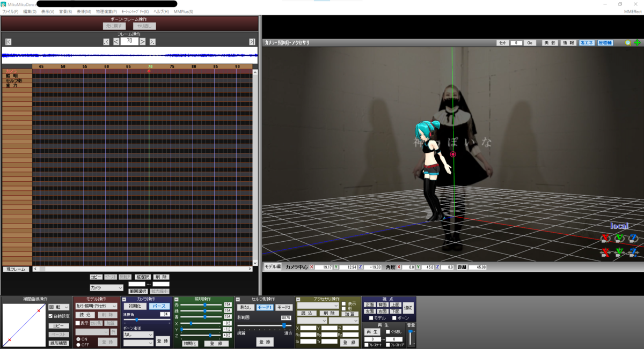Collapse the カメラ操作 panel with minus icon
The width and height of the screenshot is (644, 349).
click(125, 299)
